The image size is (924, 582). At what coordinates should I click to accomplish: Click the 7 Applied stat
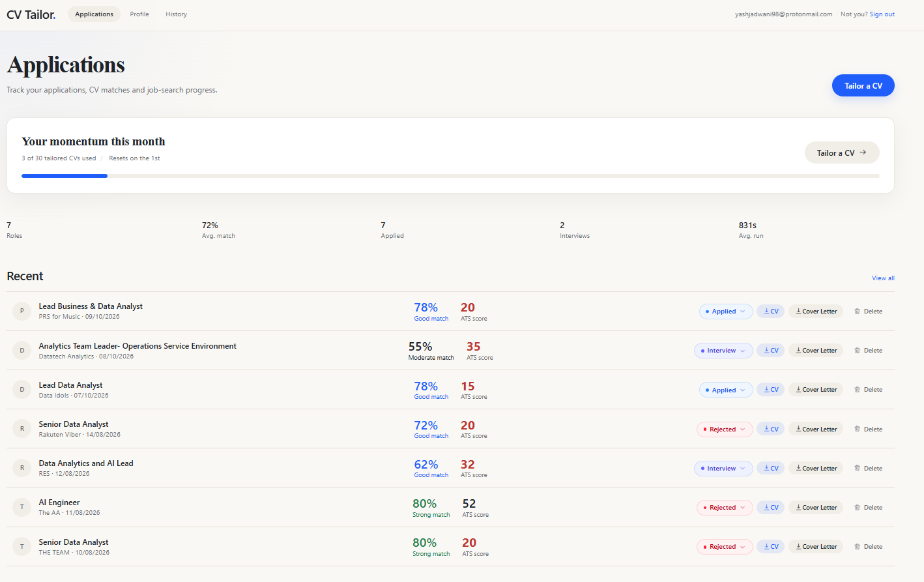(x=392, y=230)
